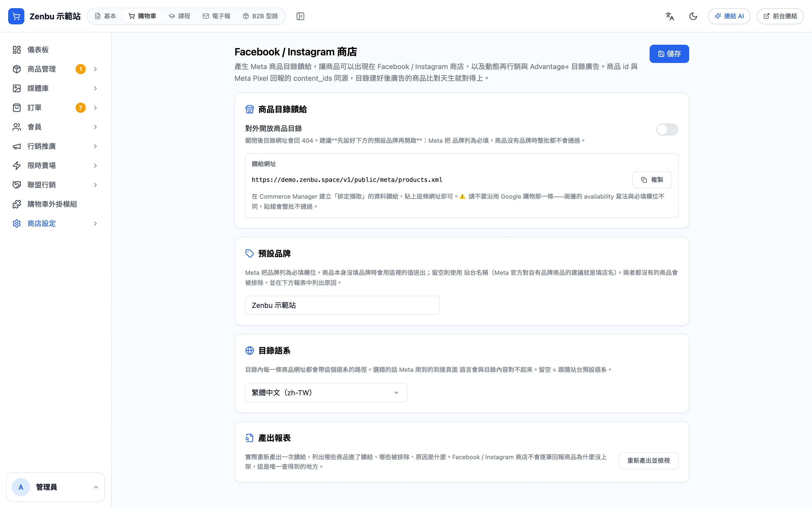The image size is (812, 508).
Task: Expand the 會員 submenu chevron
Action: click(95, 127)
